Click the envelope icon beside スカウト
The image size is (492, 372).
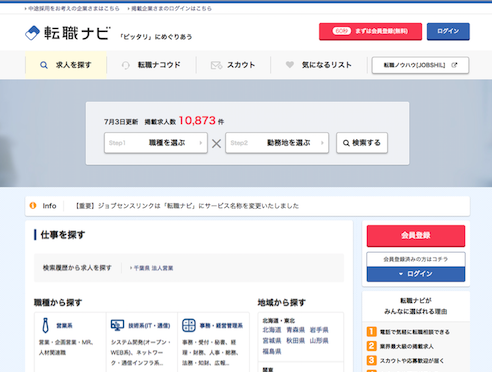click(216, 65)
